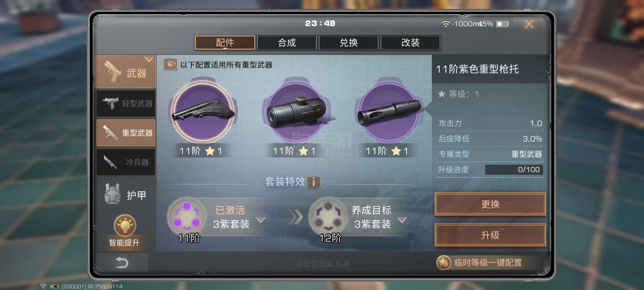The height and width of the screenshot is (290, 644).
Task: Switch to the 改装 tab
Action: point(410,43)
